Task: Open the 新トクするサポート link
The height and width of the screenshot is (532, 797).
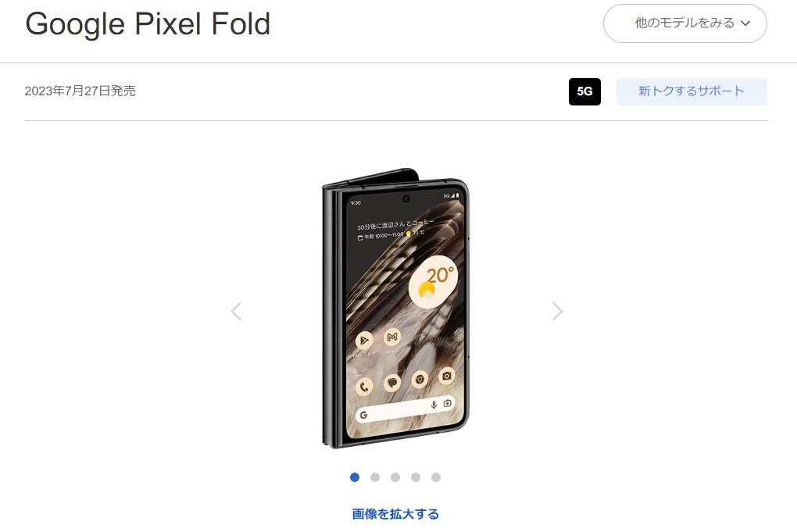Action: (x=692, y=91)
